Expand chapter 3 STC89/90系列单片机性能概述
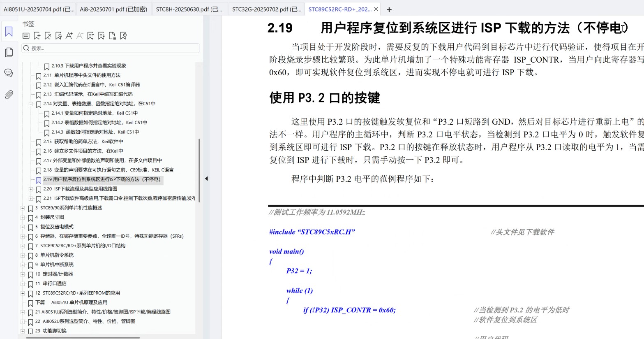Image resolution: width=644 pixels, height=339 pixels. [23, 208]
